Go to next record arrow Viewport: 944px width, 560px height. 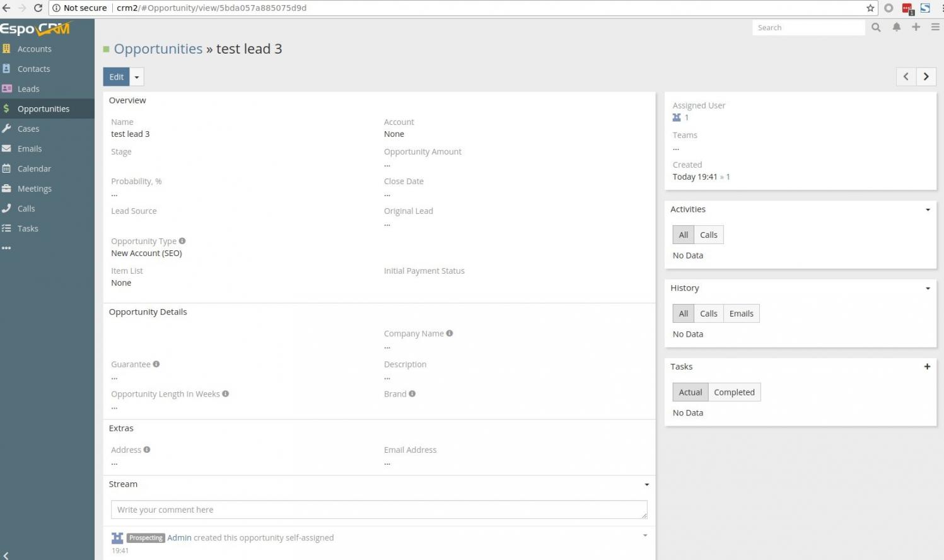click(x=926, y=76)
